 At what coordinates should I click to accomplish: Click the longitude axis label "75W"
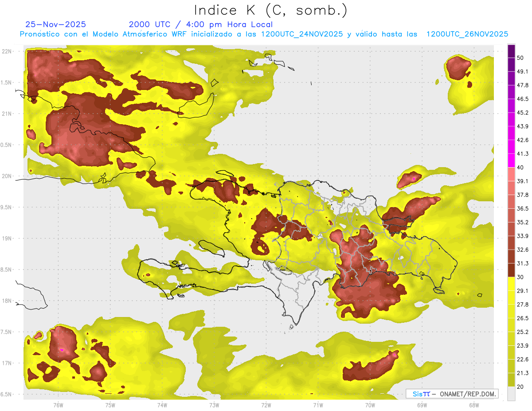click(110, 405)
